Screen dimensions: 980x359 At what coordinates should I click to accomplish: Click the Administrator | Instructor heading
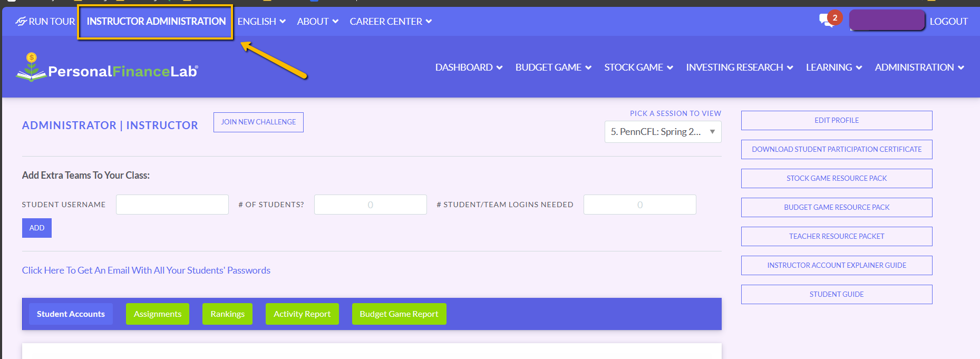point(110,125)
